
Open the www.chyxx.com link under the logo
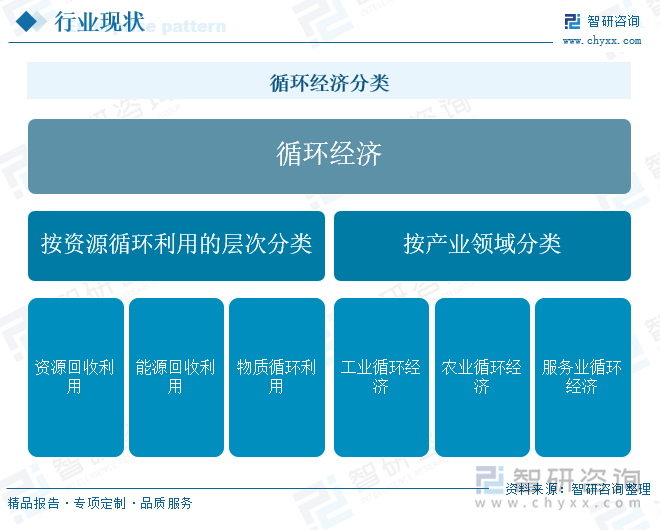click(602, 41)
